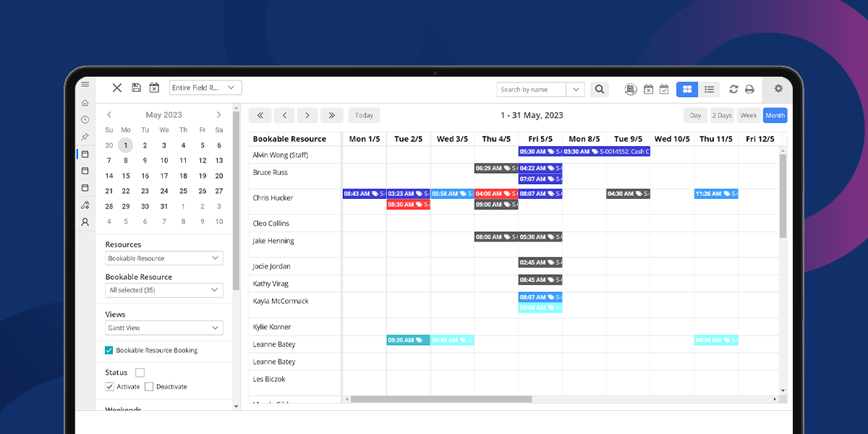Click the Wed 10/5 column header
Image resolution: width=868 pixels, height=434 pixels.
[672, 139]
